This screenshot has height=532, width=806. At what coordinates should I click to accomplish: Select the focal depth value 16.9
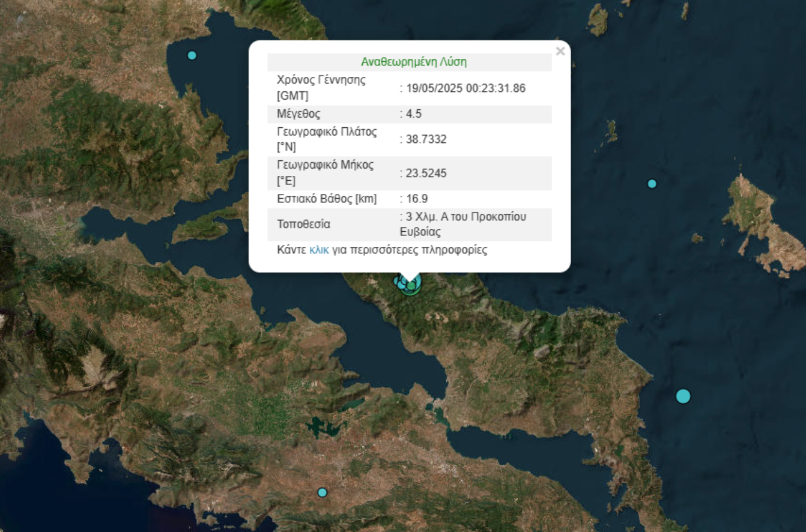coord(416,199)
